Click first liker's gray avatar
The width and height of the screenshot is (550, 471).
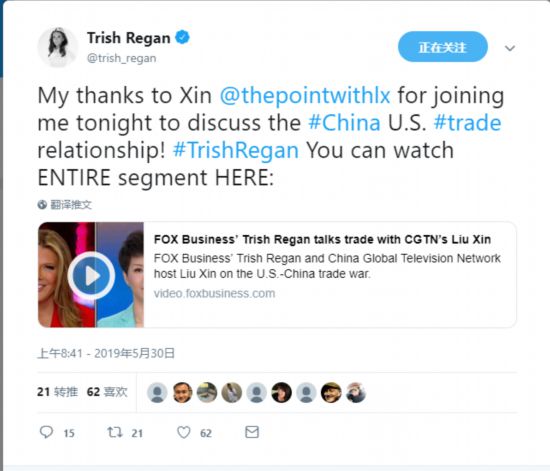(x=157, y=392)
